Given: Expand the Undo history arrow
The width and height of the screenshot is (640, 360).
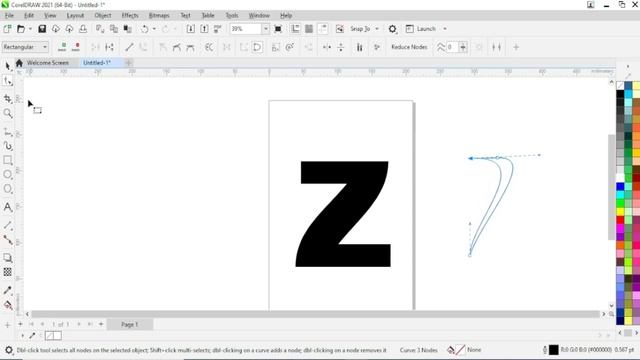Looking at the screenshot, I should (154, 29).
